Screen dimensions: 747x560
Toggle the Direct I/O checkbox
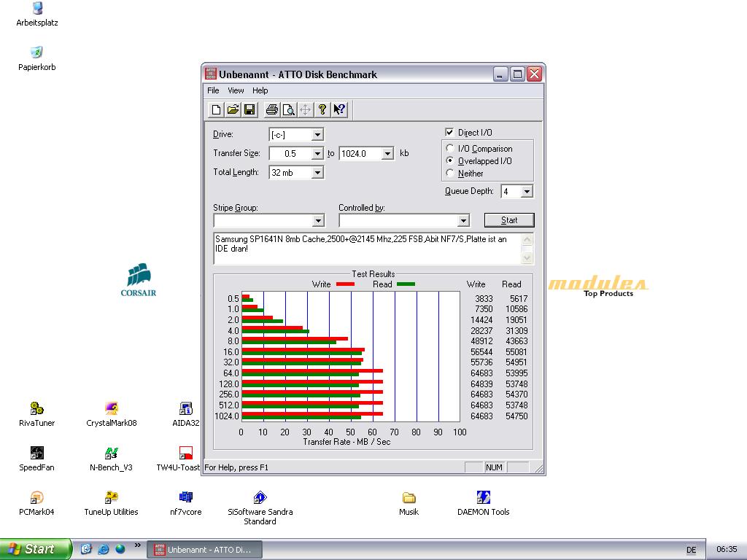[449, 132]
